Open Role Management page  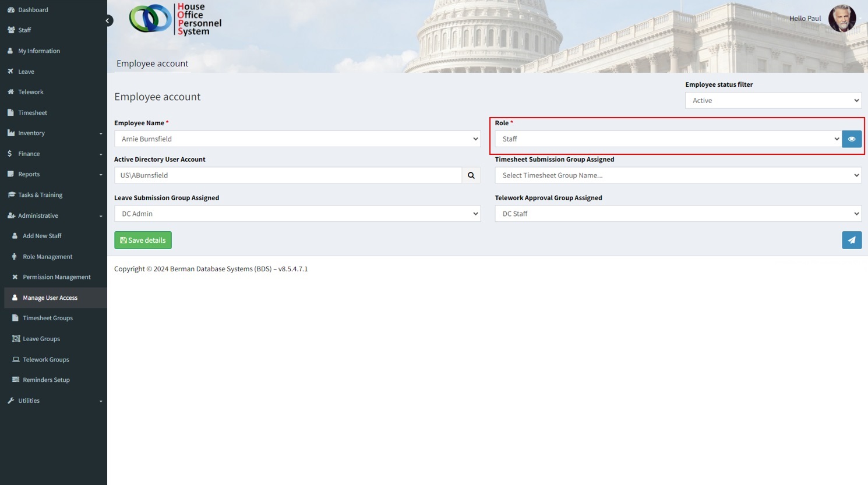coord(47,257)
